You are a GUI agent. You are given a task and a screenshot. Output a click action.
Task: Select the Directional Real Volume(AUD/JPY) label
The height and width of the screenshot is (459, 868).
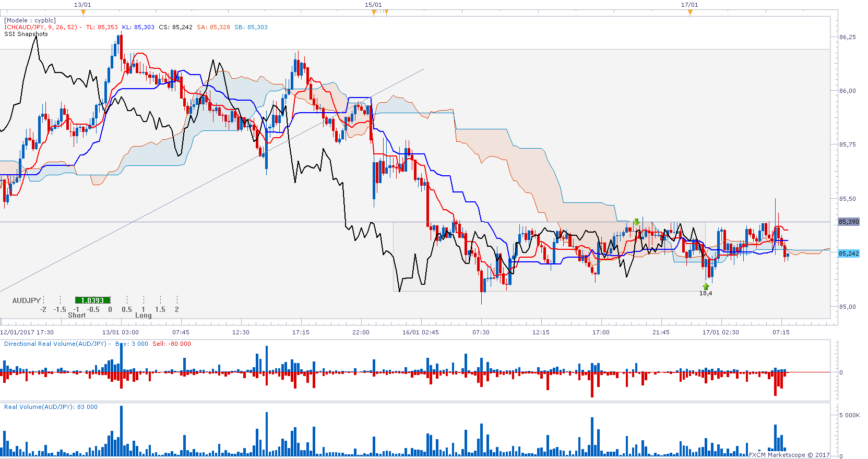point(55,344)
